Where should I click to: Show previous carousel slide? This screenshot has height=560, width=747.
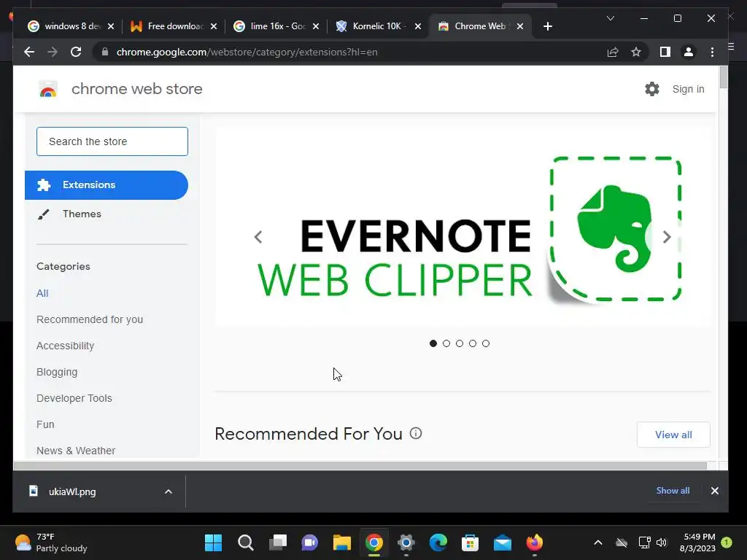coord(258,237)
